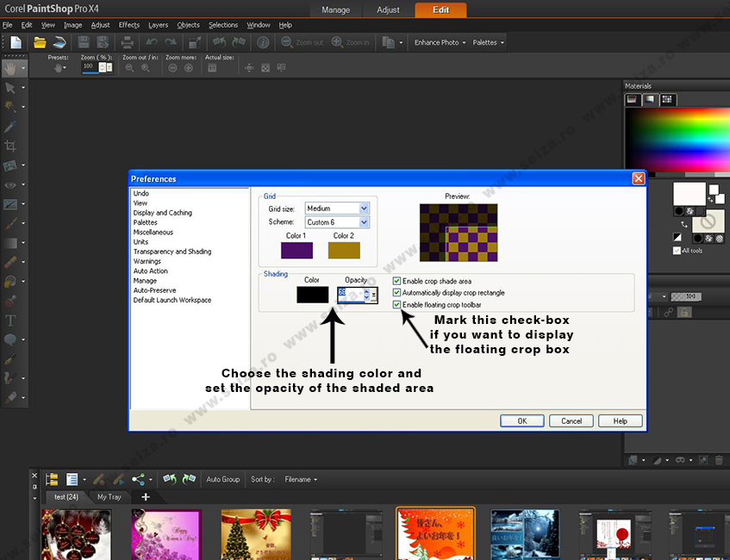Click the Zoom percent input field
The width and height of the screenshot is (730, 560).
click(90, 67)
